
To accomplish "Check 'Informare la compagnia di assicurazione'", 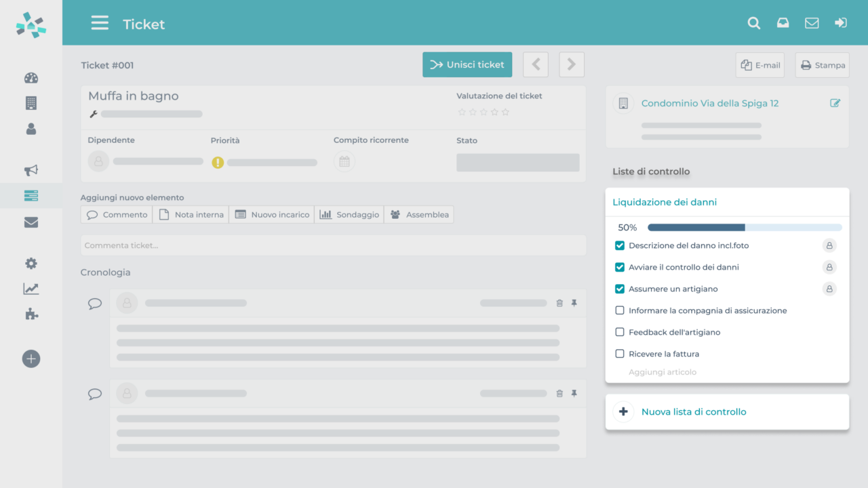I will [620, 310].
